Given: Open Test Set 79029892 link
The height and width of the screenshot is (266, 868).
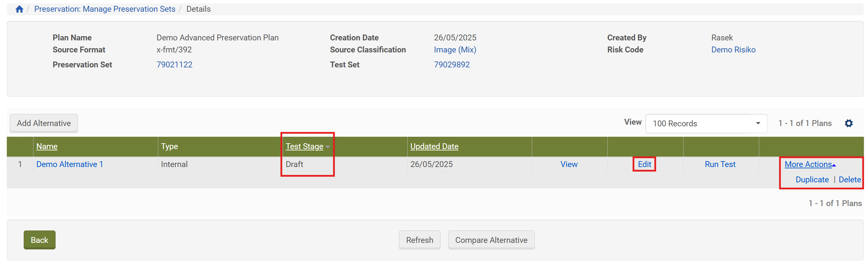Looking at the screenshot, I should click(452, 64).
